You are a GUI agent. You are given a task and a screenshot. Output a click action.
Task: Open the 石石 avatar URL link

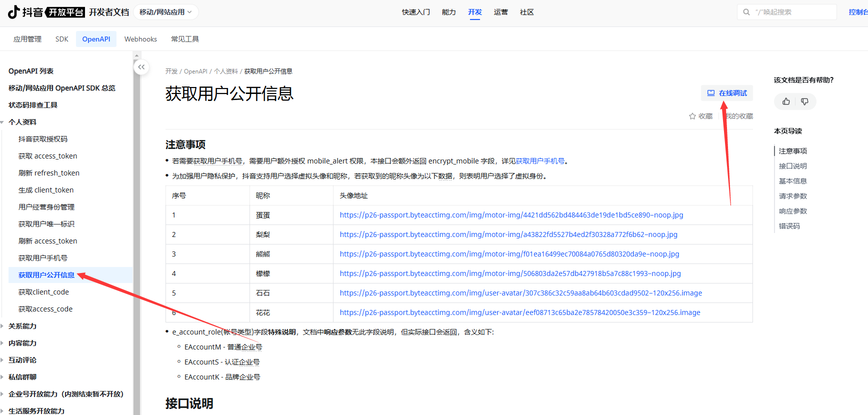(521, 293)
